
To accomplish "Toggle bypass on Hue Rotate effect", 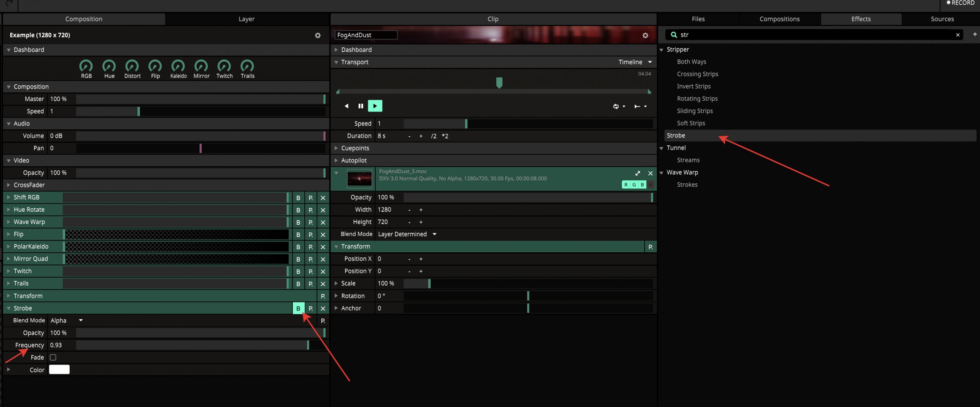I will 298,210.
